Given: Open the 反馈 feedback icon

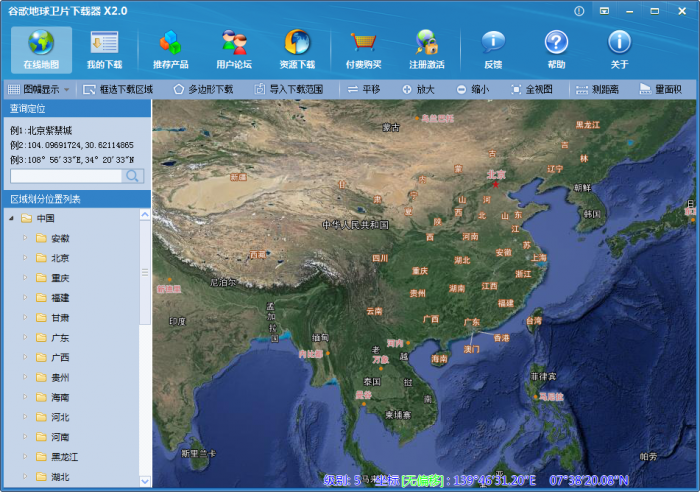Looking at the screenshot, I should 493,42.
